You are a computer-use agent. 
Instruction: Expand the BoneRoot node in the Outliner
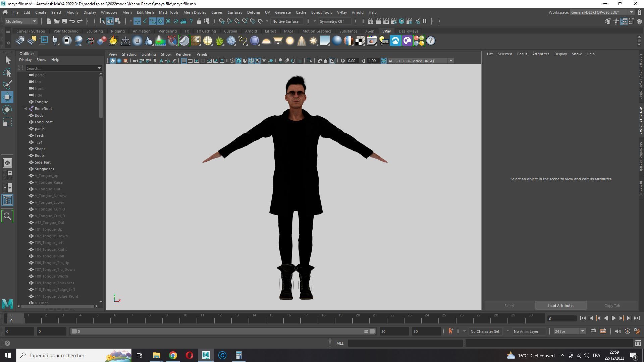pyautogui.click(x=25, y=108)
